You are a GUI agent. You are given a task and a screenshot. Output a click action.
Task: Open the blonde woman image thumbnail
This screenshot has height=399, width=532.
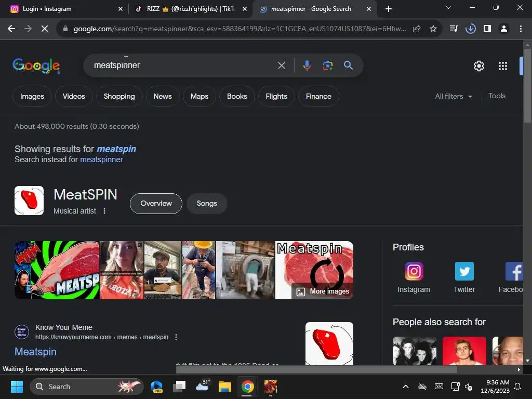122,270
